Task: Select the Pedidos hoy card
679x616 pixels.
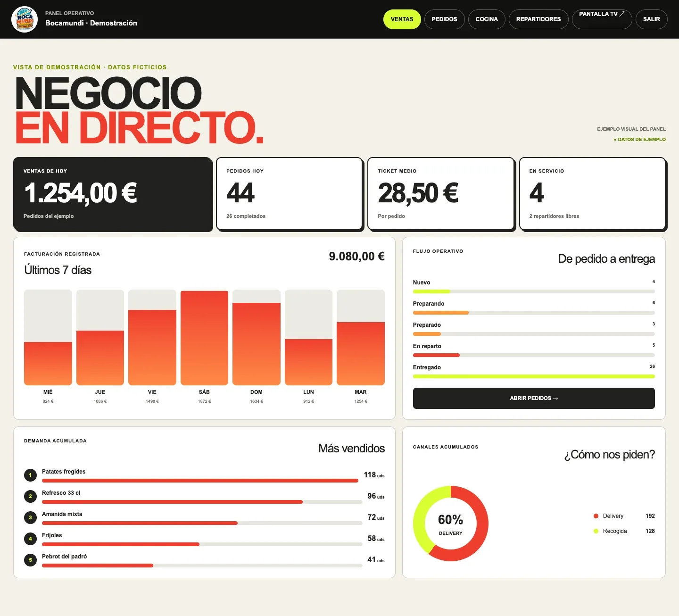Action: pyautogui.click(x=289, y=194)
